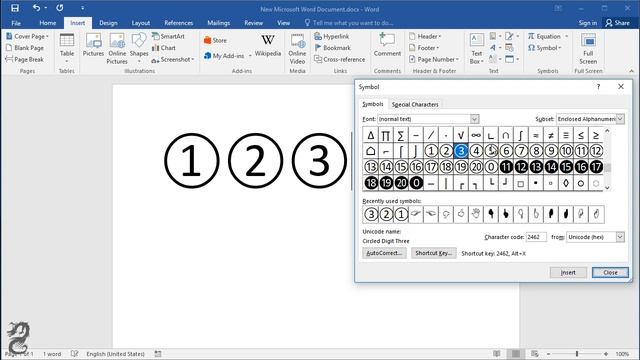Click the zoom in plus button
The height and width of the screenshot is (360, 640).
606,354
